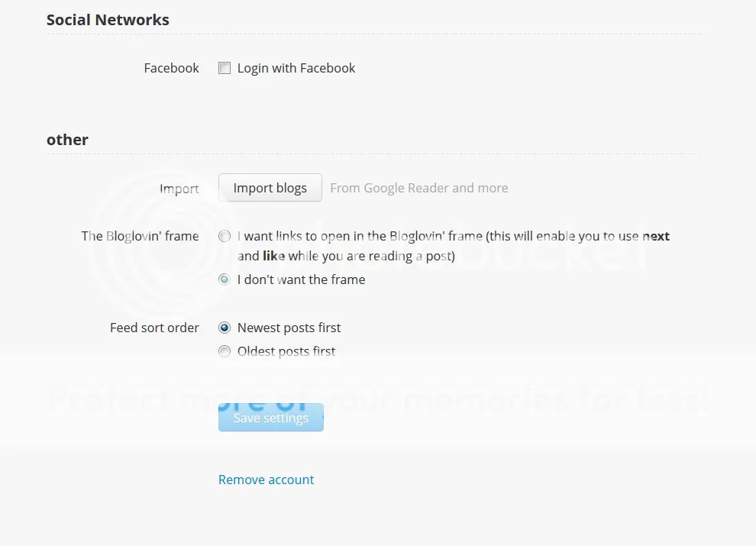This screenshot has width=756, height=546.
Task: Enable the Login with Facebook checkbox
Action: [x=225, y=68]
